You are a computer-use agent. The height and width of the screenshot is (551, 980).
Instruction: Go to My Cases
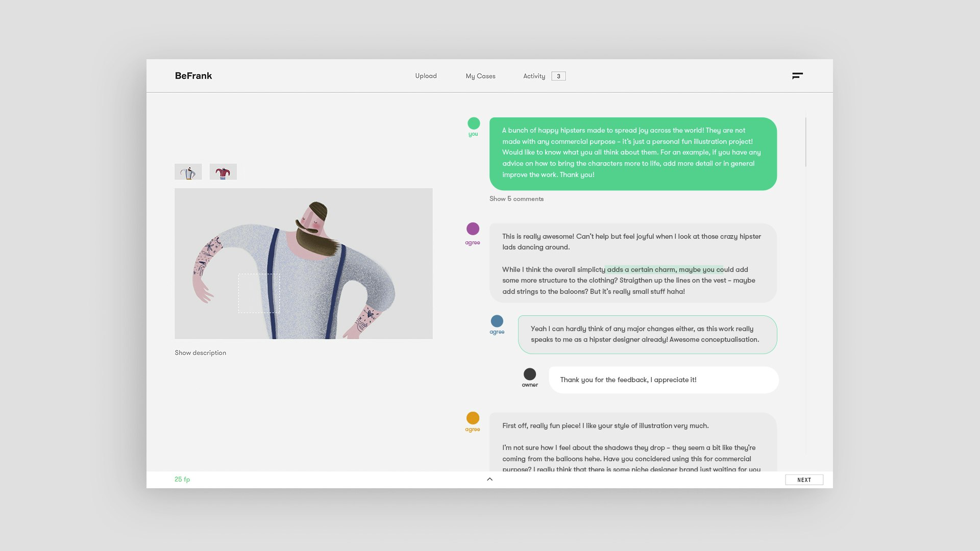(x=480, y=76)
